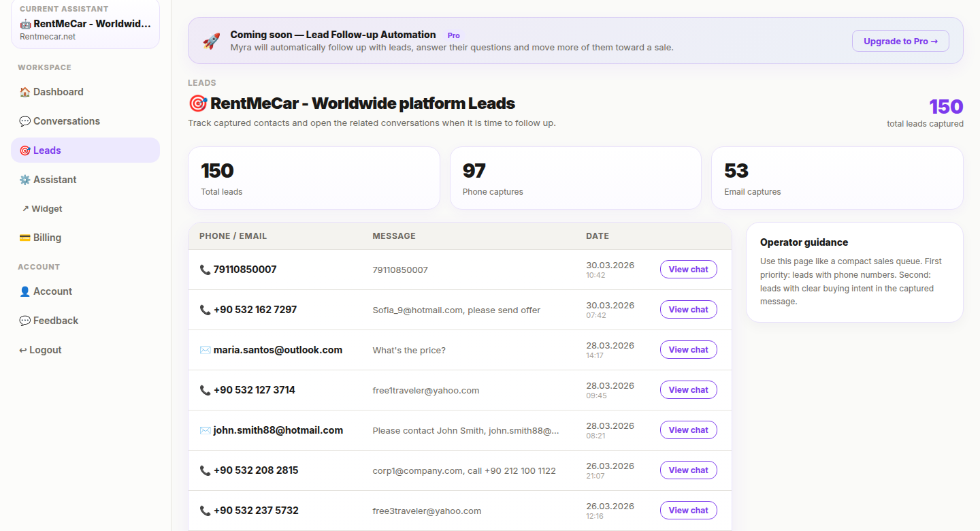Viewport: 980px width, 531px height.
Task: Open chat for +90 532 208 2815
Action: pyautogui.click(x=688, y=470)
